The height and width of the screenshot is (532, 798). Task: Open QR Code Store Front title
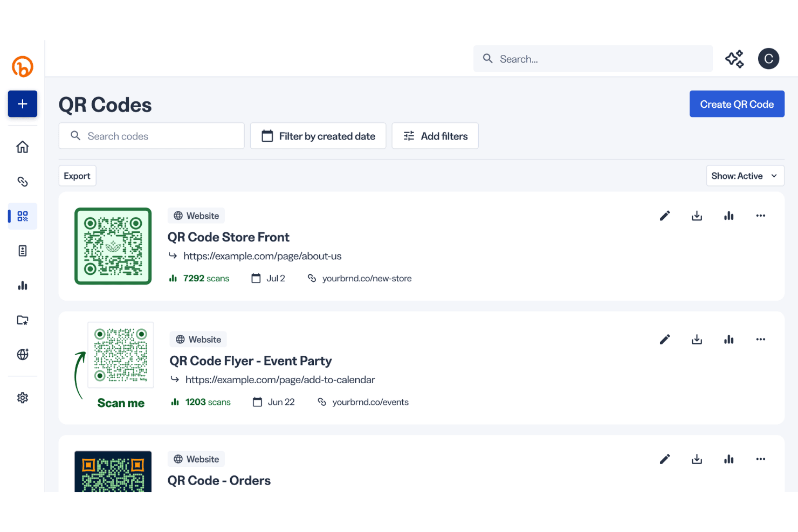click(x=228, y=237)
